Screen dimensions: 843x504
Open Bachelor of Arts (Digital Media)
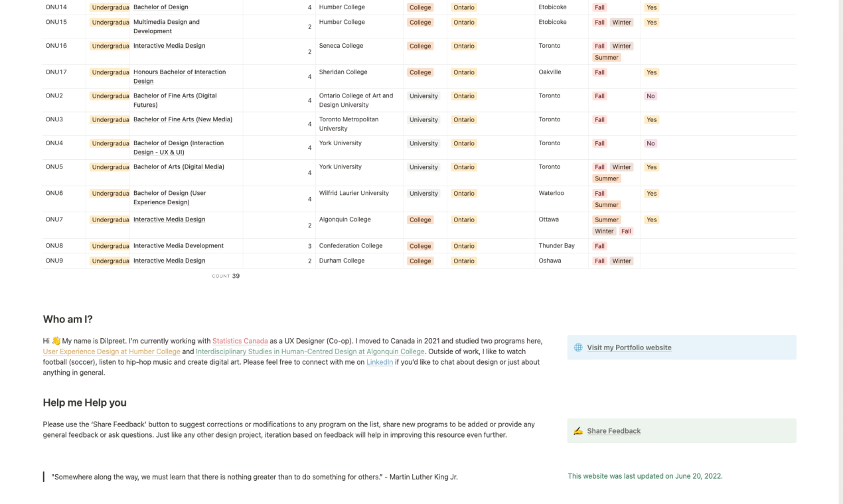pos(179,166)
